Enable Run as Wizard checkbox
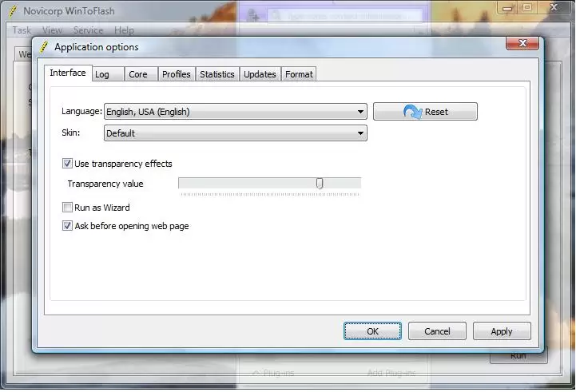The width and height of the screenshot is (576, 392). (x=67, y=208)
